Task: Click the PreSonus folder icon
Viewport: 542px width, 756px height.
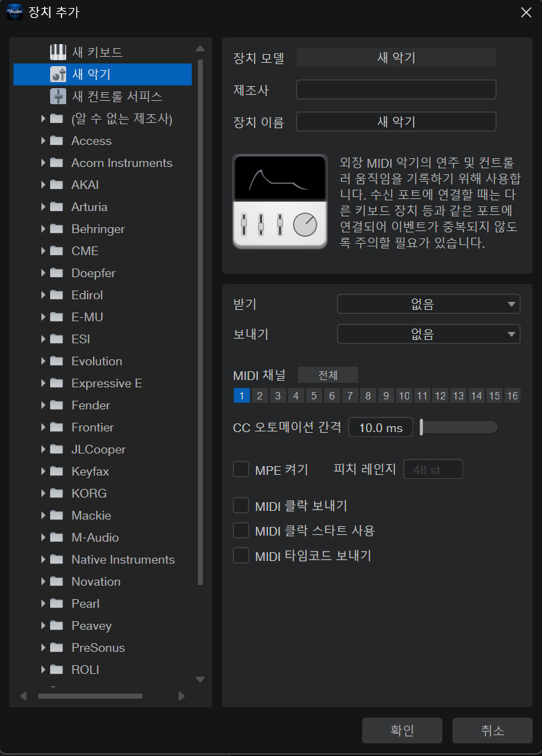Action: tap(57, 648)
